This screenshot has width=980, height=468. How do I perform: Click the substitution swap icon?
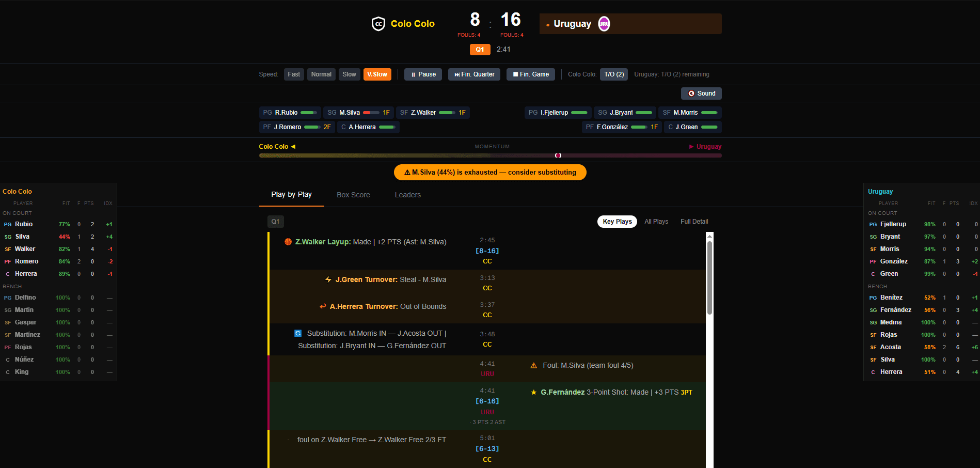298,333
